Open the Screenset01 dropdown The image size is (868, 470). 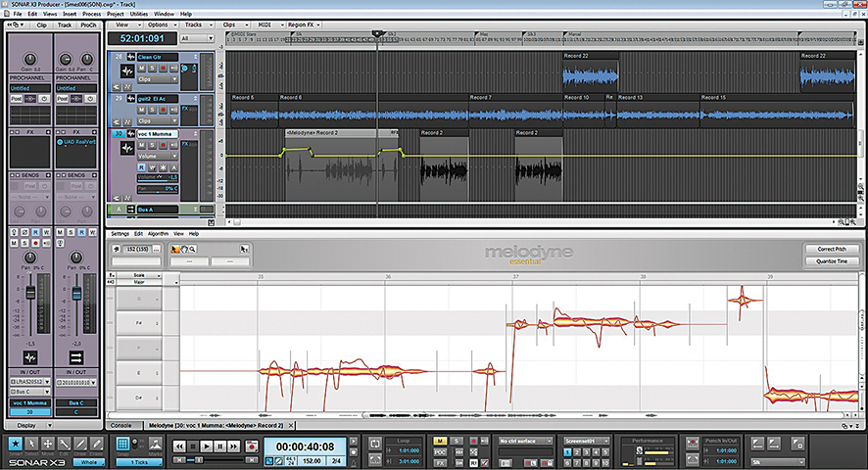pyautogui.click(x=586, y=441)
